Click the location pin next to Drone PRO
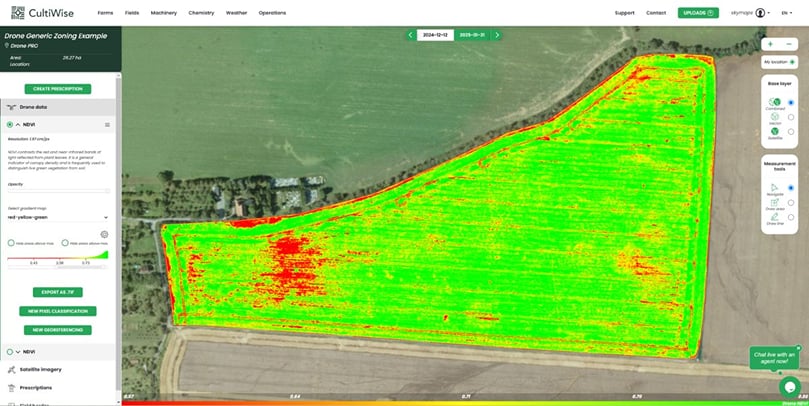The width and height of the screenshot is (809, 406). pos(7,46)
